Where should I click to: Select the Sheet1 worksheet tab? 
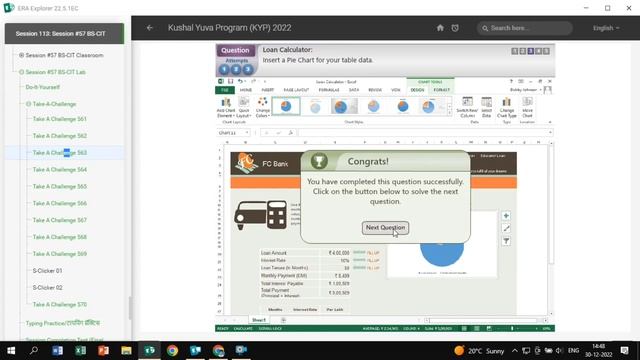[259, 320]
